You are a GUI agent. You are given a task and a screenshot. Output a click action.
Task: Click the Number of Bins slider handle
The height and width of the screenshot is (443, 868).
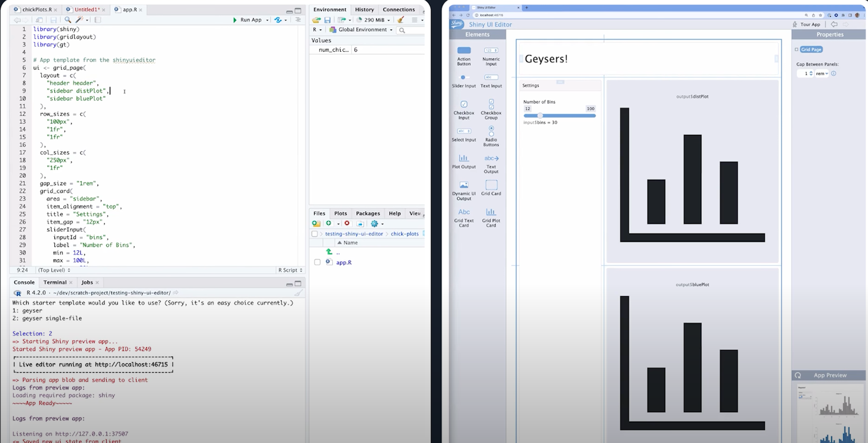(x=540, y=116)
